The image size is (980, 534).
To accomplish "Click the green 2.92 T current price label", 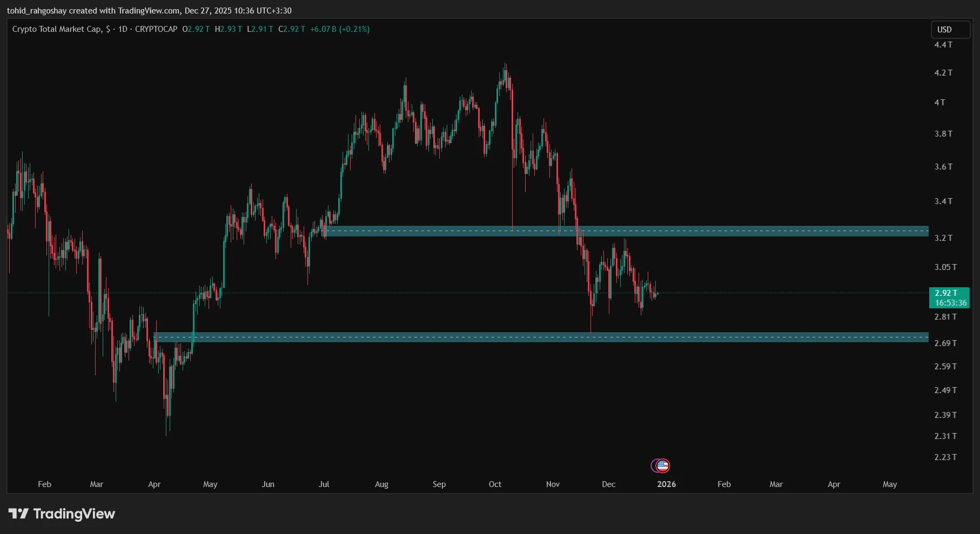I will [x=949, y=298].
